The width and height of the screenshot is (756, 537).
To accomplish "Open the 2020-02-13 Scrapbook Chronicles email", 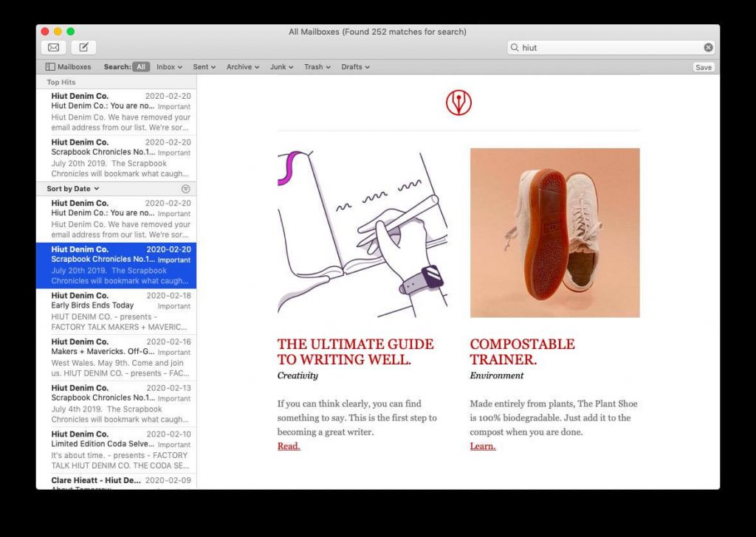I will coord(116,403).
